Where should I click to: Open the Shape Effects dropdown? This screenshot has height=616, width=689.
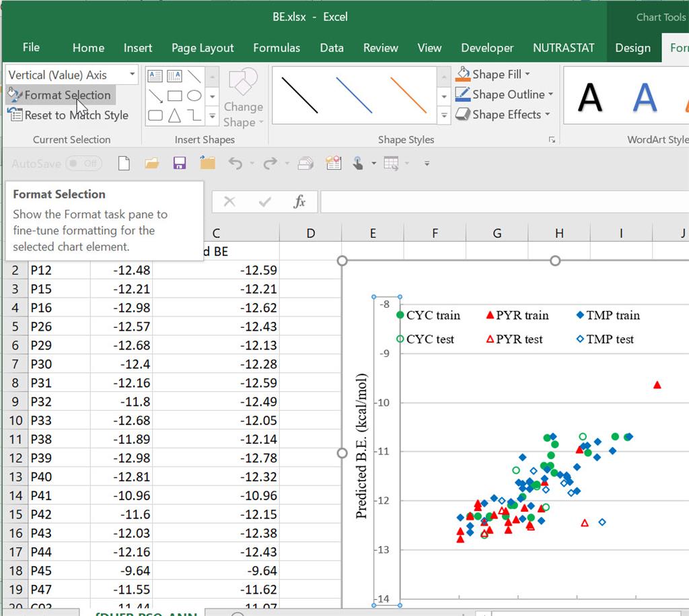click(546, 114)
